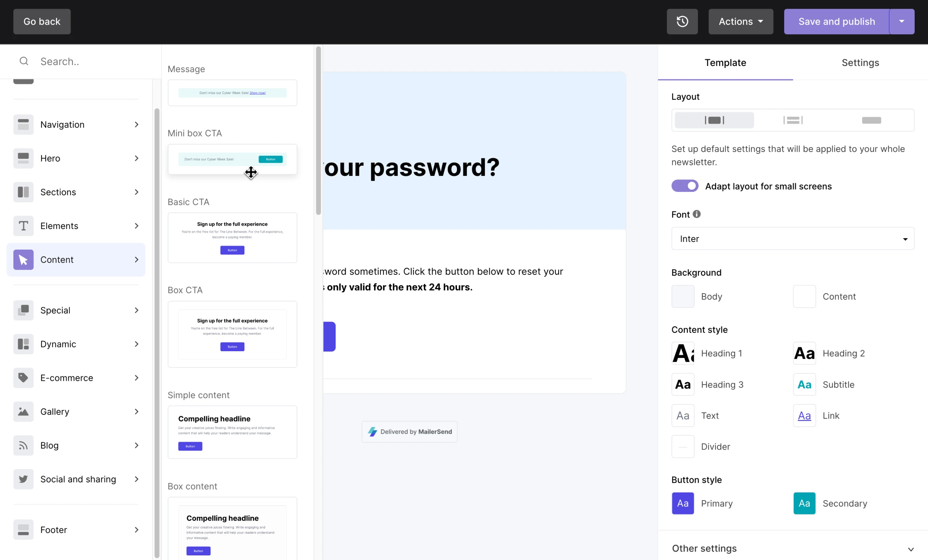
Task: Click the search magnifier icon
Action: pyautogui.click(x=24, y=61)
